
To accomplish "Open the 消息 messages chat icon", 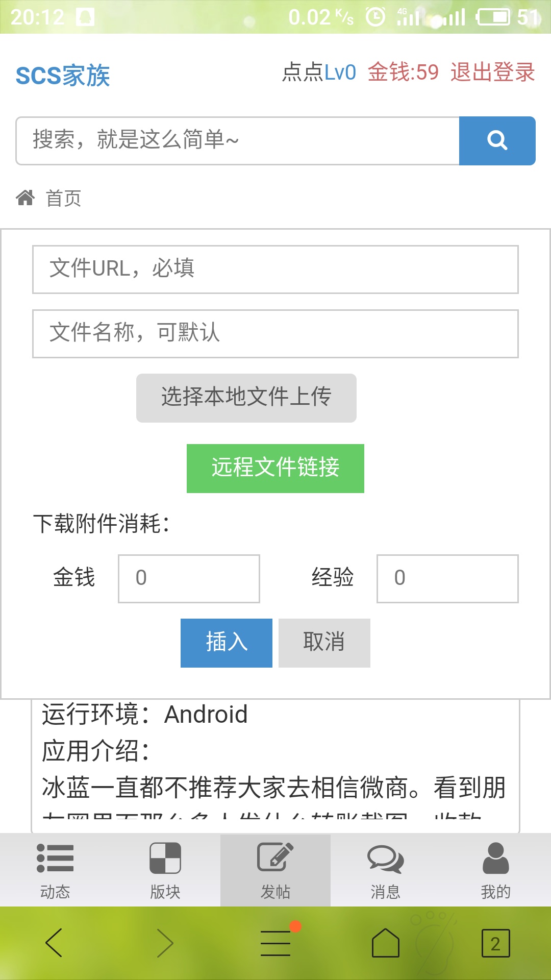I will [386, 859].
